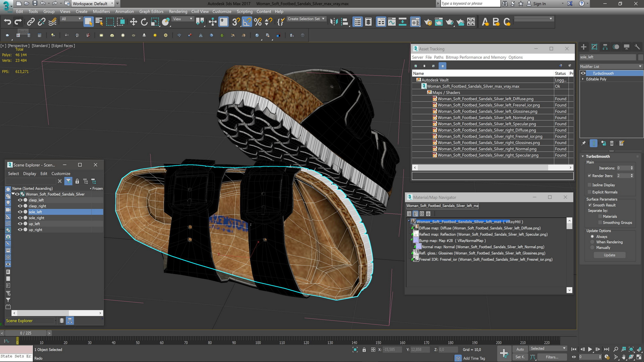
Task: Open Bitmap Performance and Memory menu
Action: 476,57
